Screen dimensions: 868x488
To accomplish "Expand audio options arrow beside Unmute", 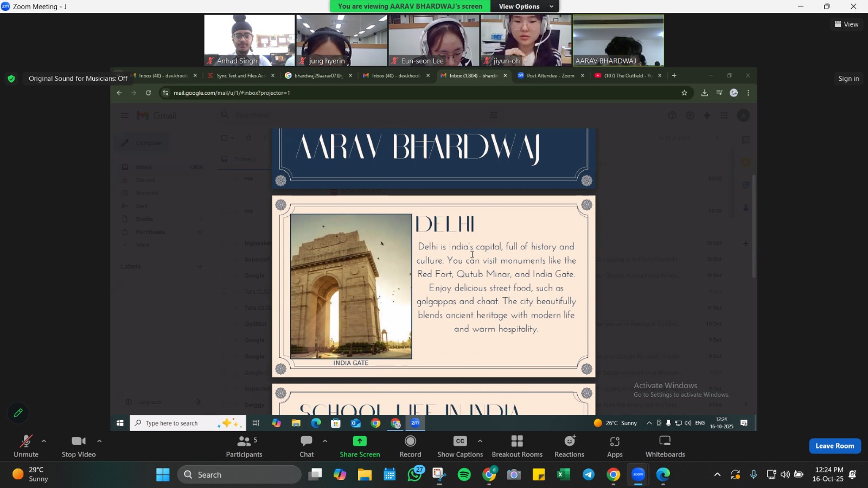I will pos(44,441).
